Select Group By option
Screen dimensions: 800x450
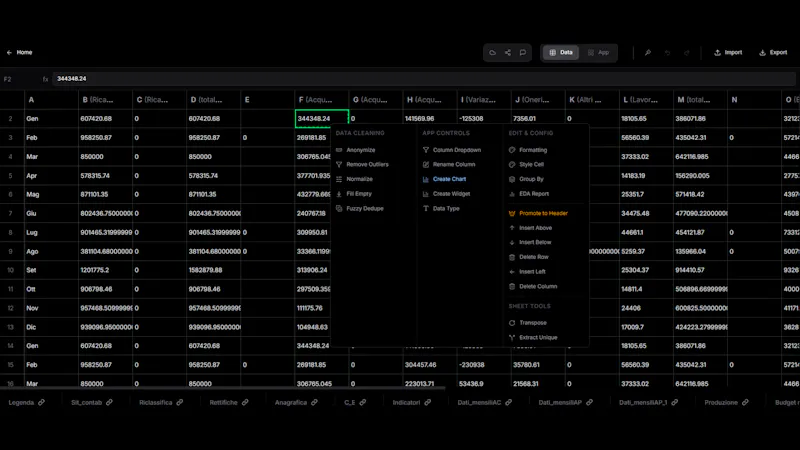pos(531,179)
